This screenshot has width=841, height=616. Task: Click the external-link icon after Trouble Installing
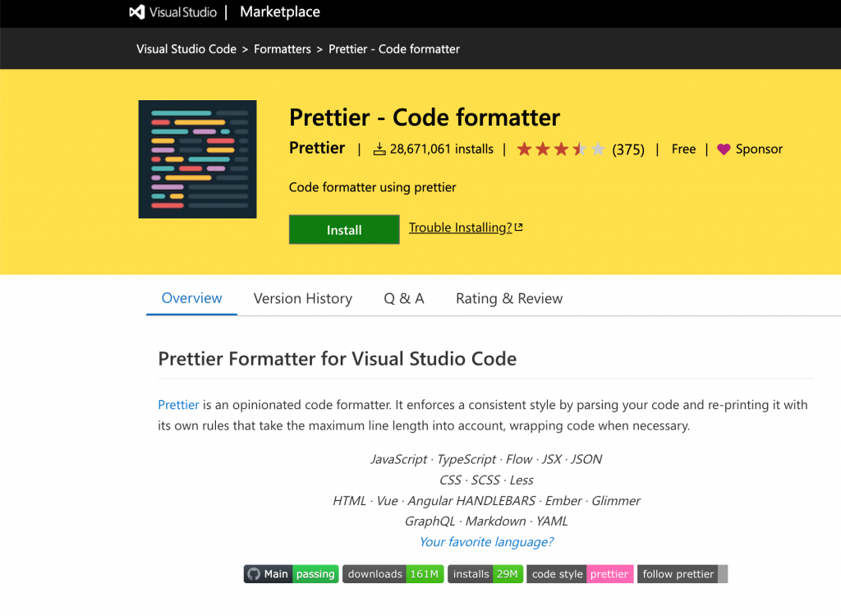(517, 227)
